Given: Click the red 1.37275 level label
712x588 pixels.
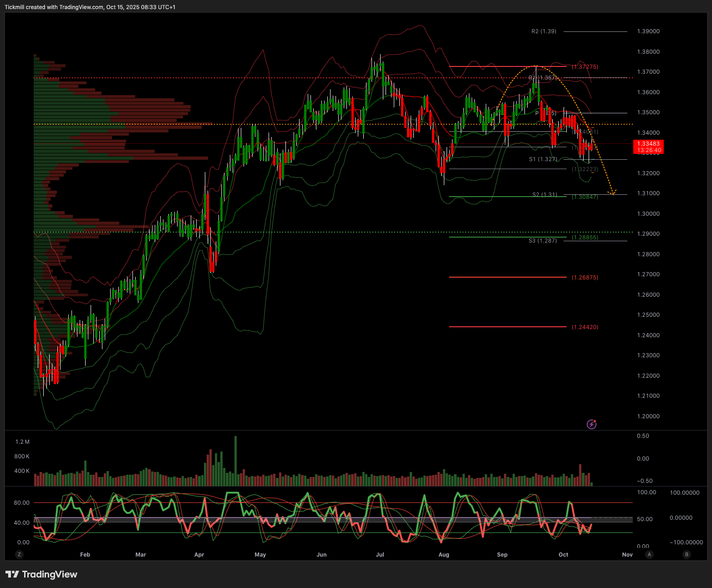Looking at the screenshot, I should [585, 67].
